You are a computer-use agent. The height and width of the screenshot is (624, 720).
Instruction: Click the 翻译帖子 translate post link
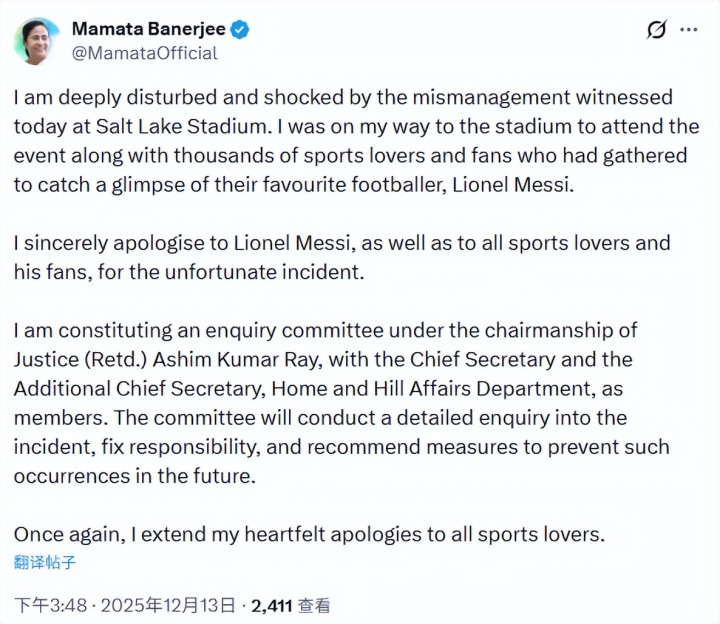coord(45,561)
